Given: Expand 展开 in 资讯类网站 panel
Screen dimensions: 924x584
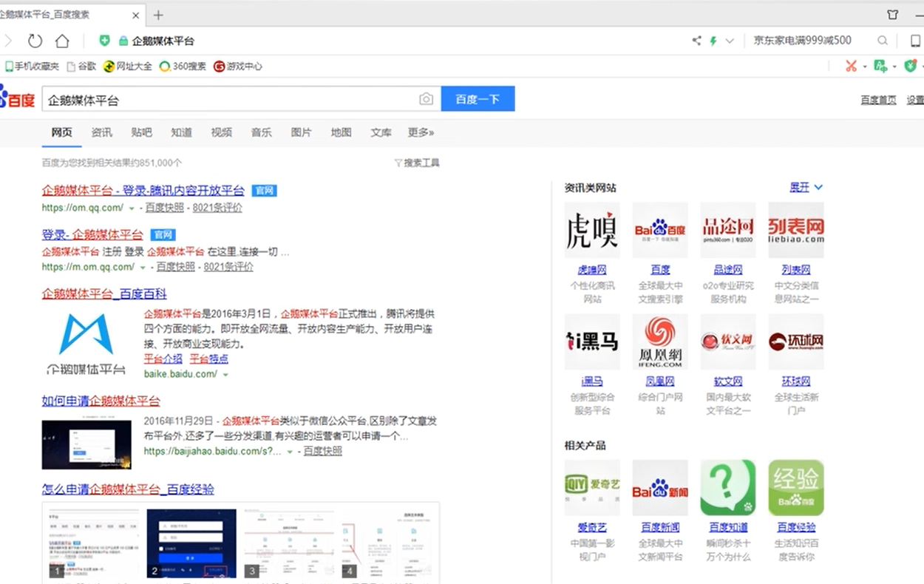Looking at the screenshot, I should coord(806,188).
